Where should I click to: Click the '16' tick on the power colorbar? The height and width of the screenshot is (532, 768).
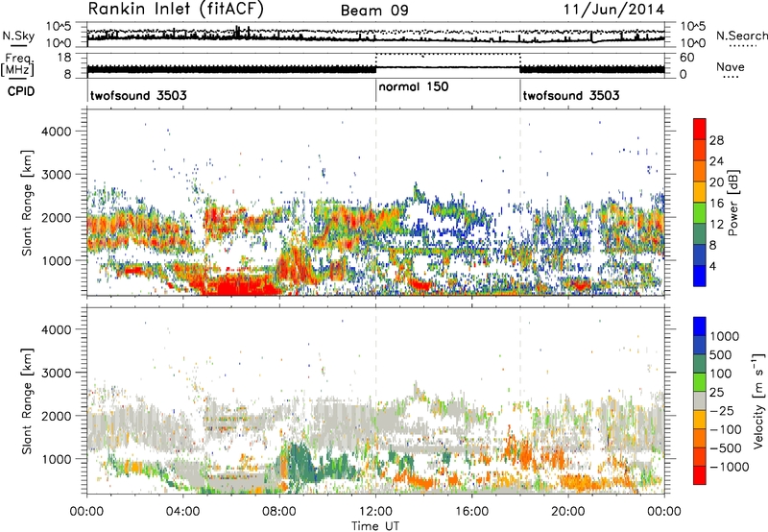click(716, 204)
